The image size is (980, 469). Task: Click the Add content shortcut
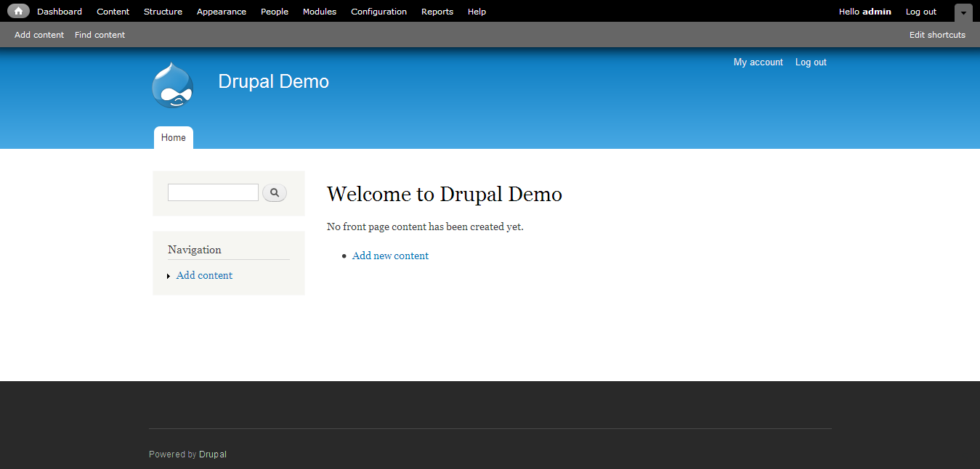pyautogui.click(x=39, y=35)
